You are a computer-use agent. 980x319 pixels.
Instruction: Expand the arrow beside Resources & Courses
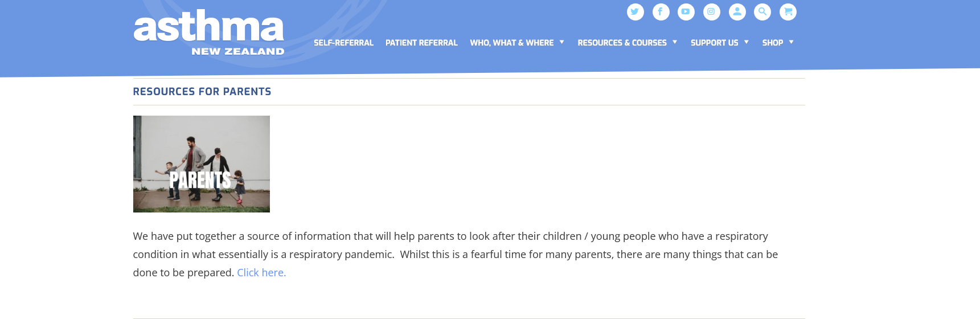point(675,42)
